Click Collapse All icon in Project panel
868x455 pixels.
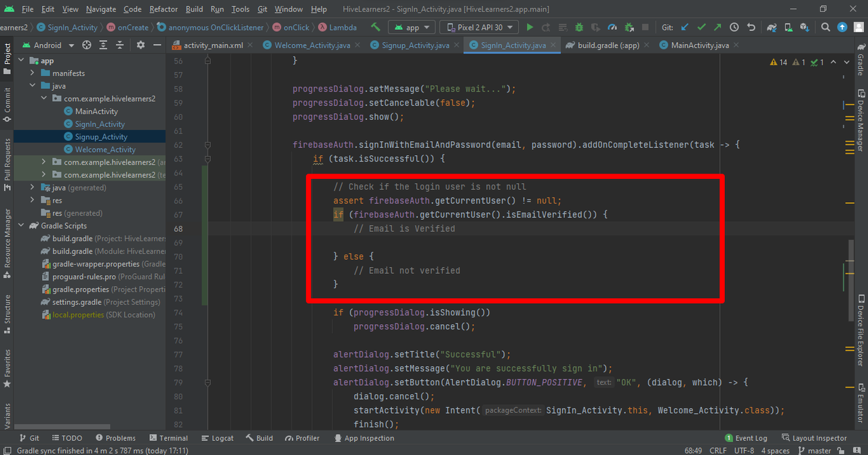pos(120,45)
